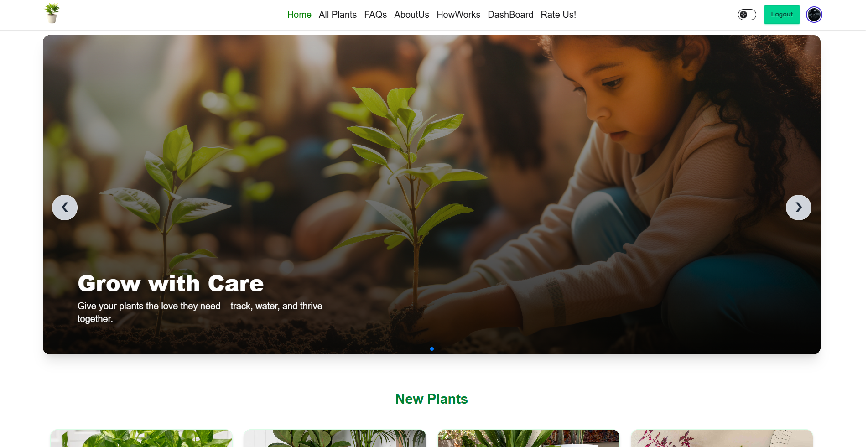
Task: Select the blue carousel pagination dot
Action: [x=432, y=349]
